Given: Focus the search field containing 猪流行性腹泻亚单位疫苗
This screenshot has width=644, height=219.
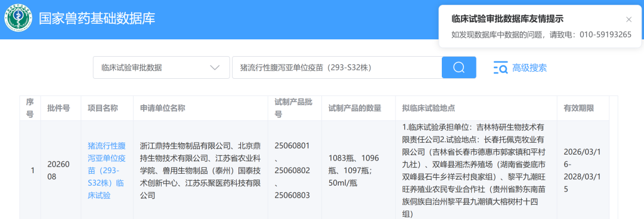Looking at the screenshot, I should pyautogui.click(x=337, y=67).
